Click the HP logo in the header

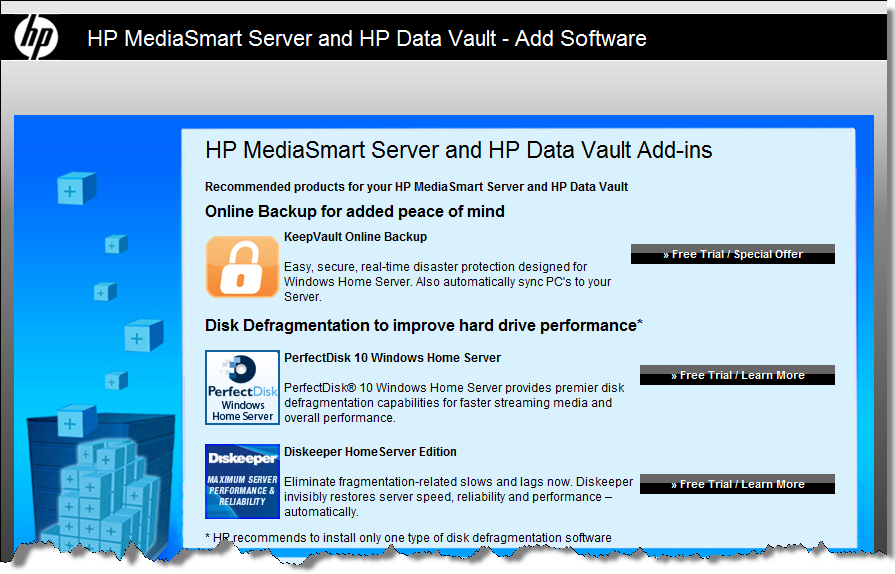click(36, 37)
